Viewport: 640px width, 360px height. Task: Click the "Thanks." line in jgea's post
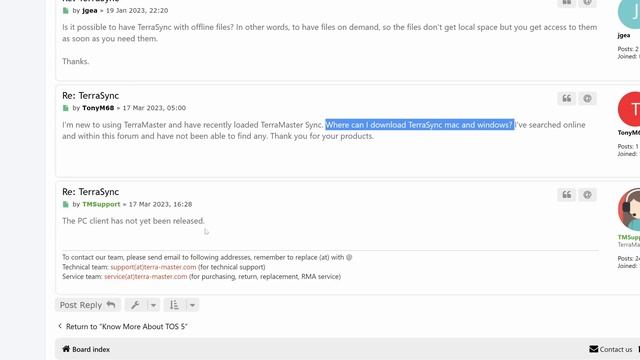[x=76, y=61]
